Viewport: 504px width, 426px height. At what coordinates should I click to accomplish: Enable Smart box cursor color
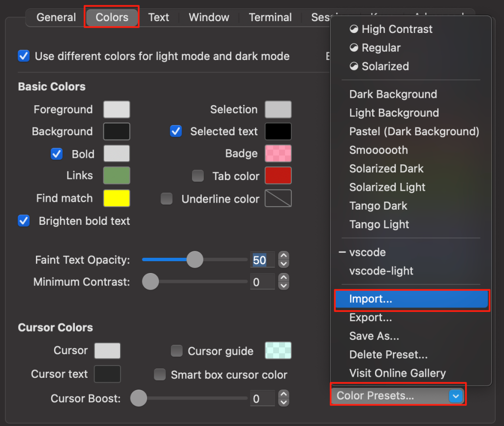pos(160,374)
